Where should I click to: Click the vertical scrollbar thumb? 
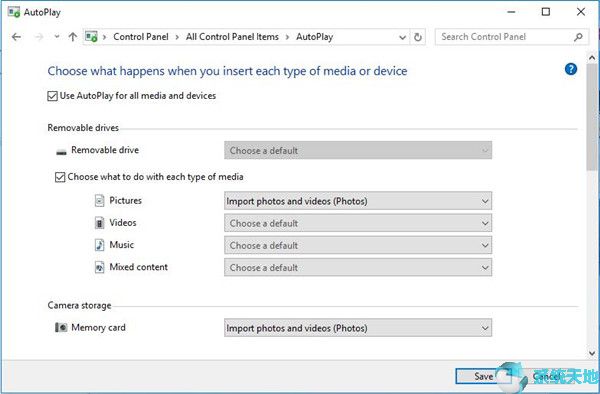(x=592, y=117)
